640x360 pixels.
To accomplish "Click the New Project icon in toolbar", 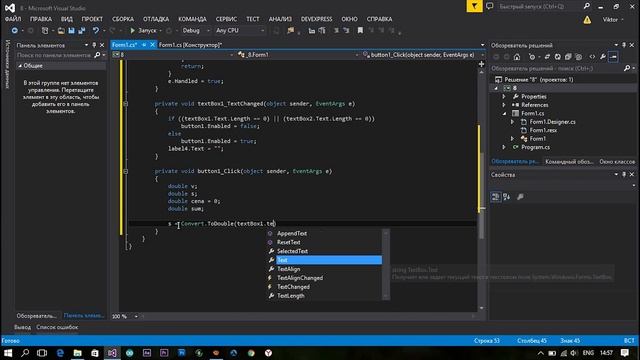I will point(45,31).
